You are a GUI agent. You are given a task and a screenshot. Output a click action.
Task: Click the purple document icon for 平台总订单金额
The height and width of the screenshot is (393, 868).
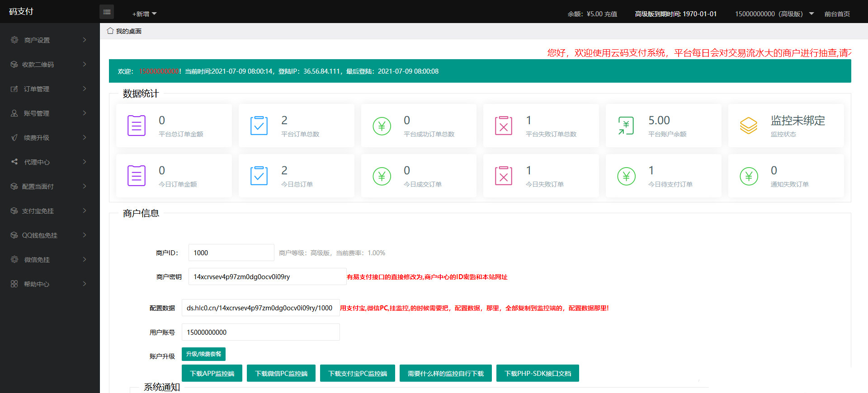137,126
